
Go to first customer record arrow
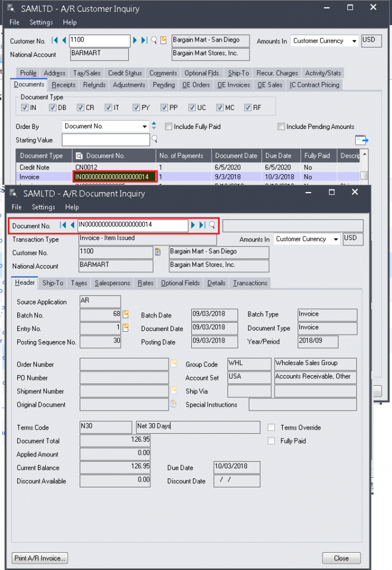[x=55, y=40]
